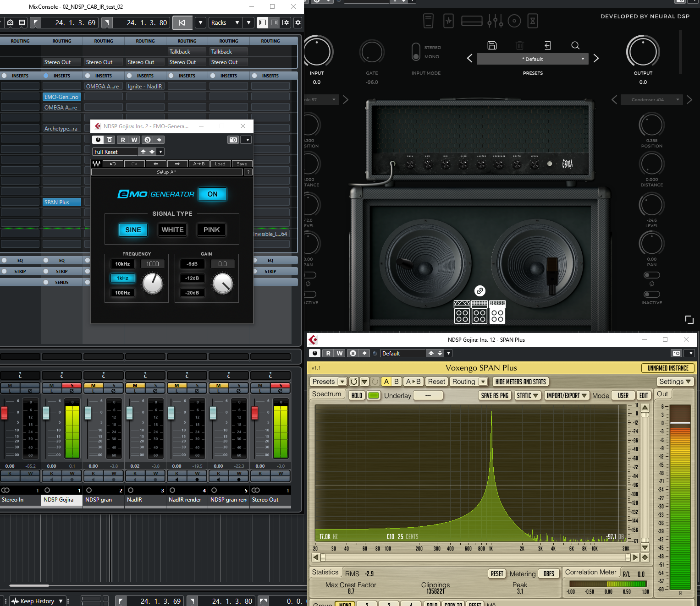Click Waves undo arrow in EMO Generator

[x=113, y=164]
